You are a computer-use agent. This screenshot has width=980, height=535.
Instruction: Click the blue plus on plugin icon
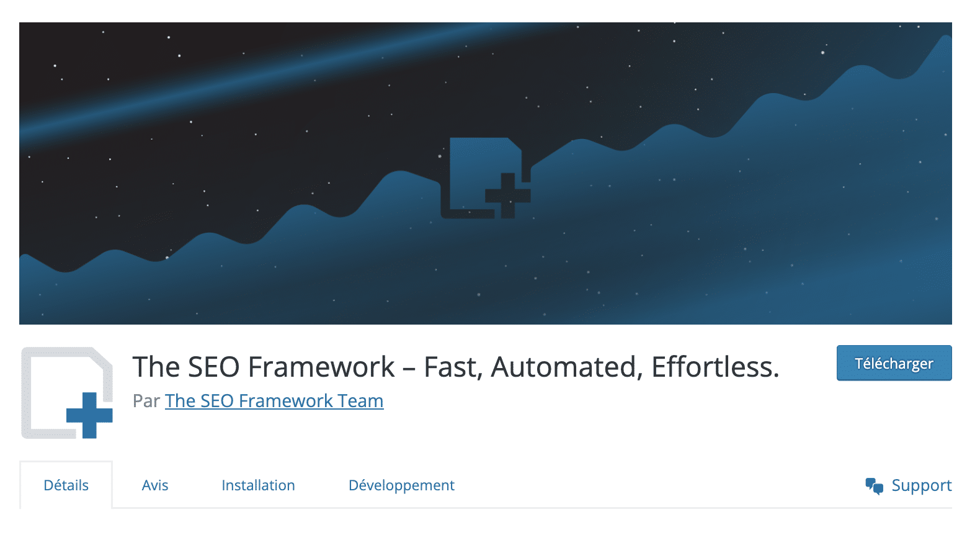click(90, 415)
